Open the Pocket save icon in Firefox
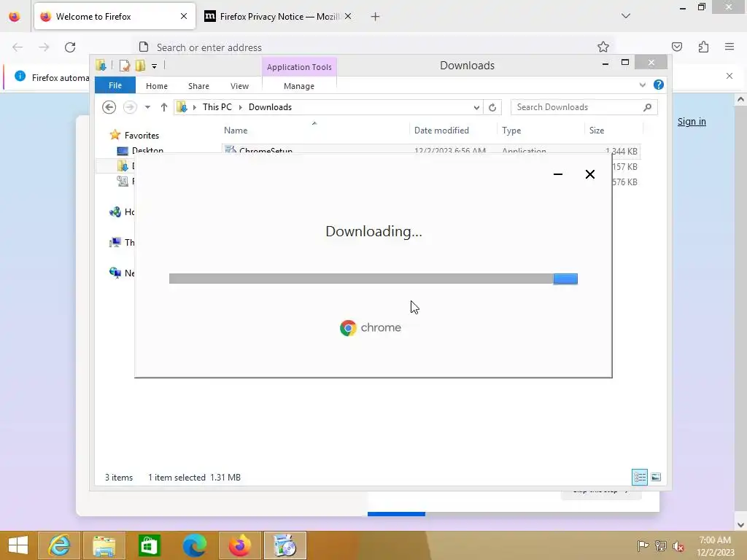 click(676, 47)
